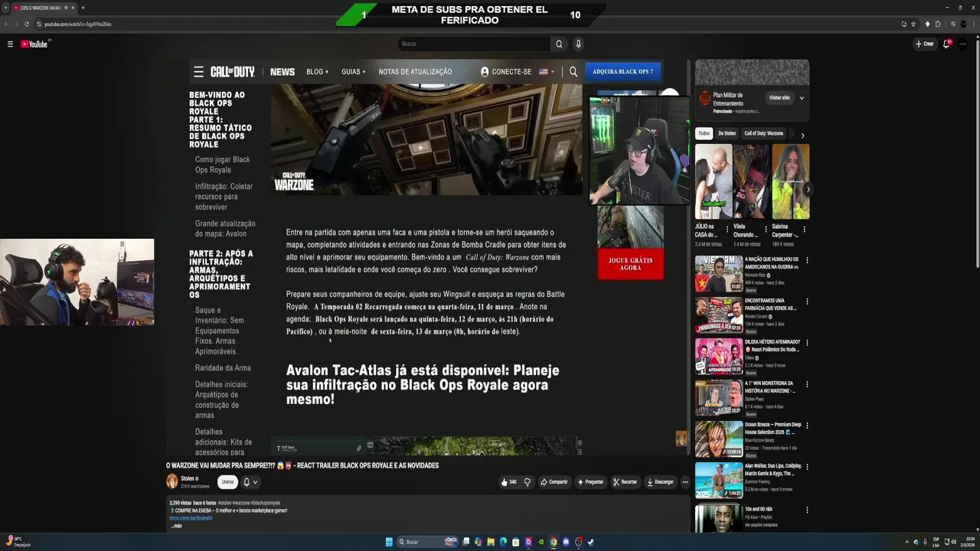Bookmark this page with star icon
The image size is (980, 551).
click(x=913, y=24)
